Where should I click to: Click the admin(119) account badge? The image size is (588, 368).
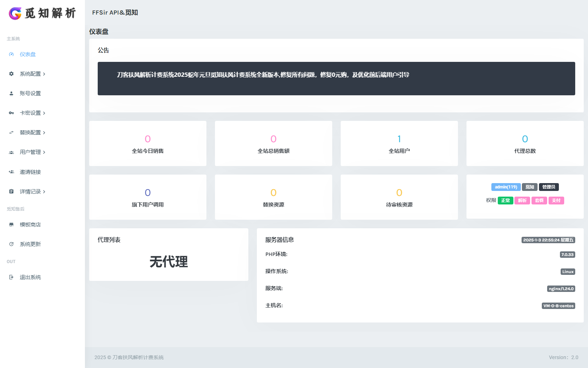[506, 187]
